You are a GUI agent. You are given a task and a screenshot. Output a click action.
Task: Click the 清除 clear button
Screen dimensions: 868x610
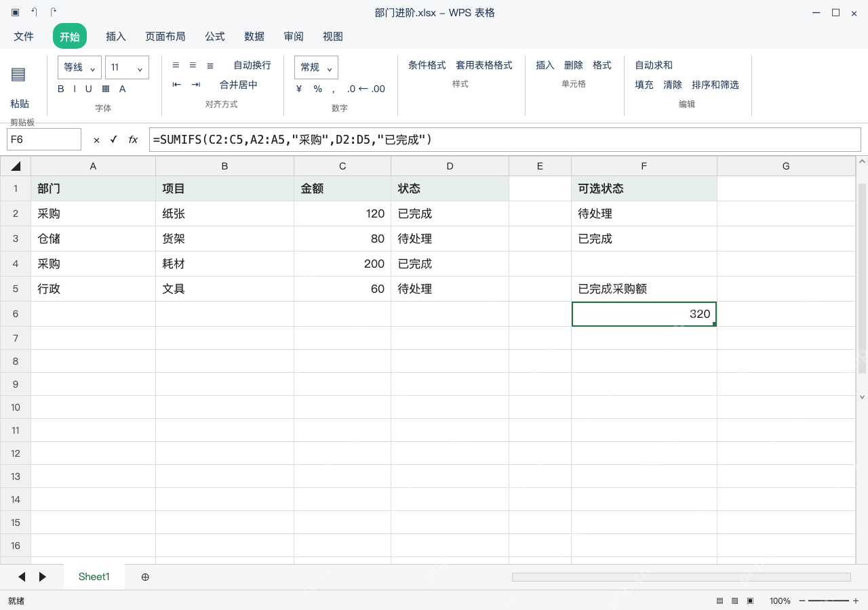point(673,85)
